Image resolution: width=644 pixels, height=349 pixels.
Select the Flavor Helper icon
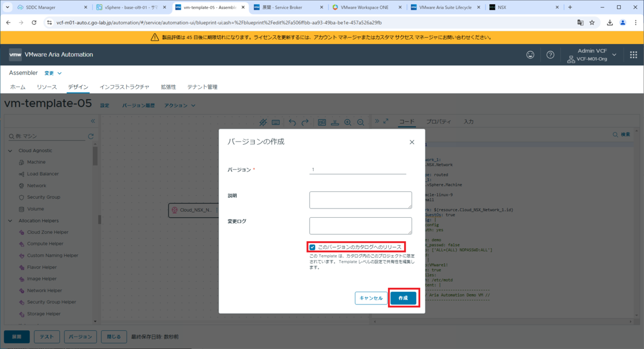point(22,267)
